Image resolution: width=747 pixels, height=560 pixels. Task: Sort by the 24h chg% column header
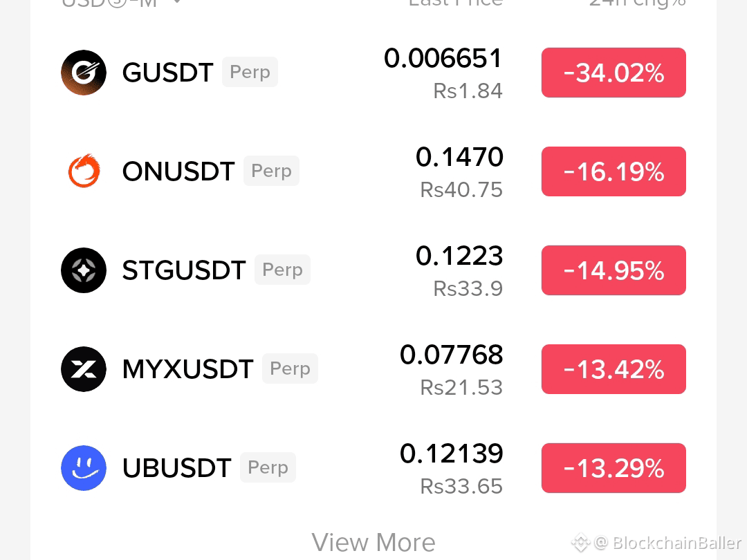click(638, 3)
